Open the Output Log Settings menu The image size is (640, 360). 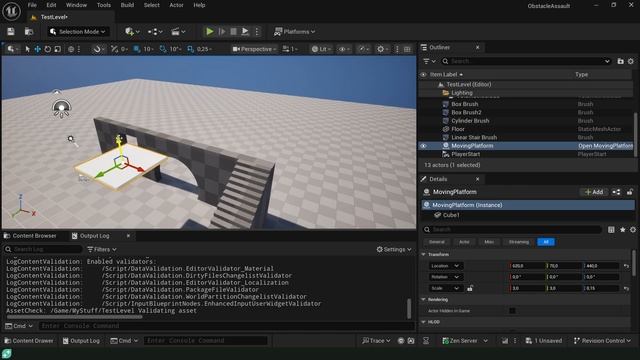click(x=394, y=249)
